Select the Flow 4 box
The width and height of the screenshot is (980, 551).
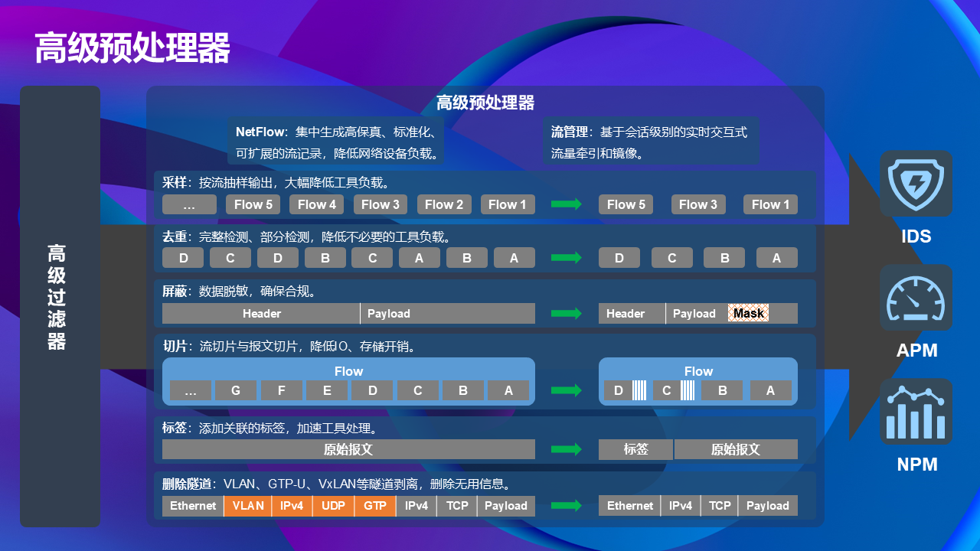(317, 204)
